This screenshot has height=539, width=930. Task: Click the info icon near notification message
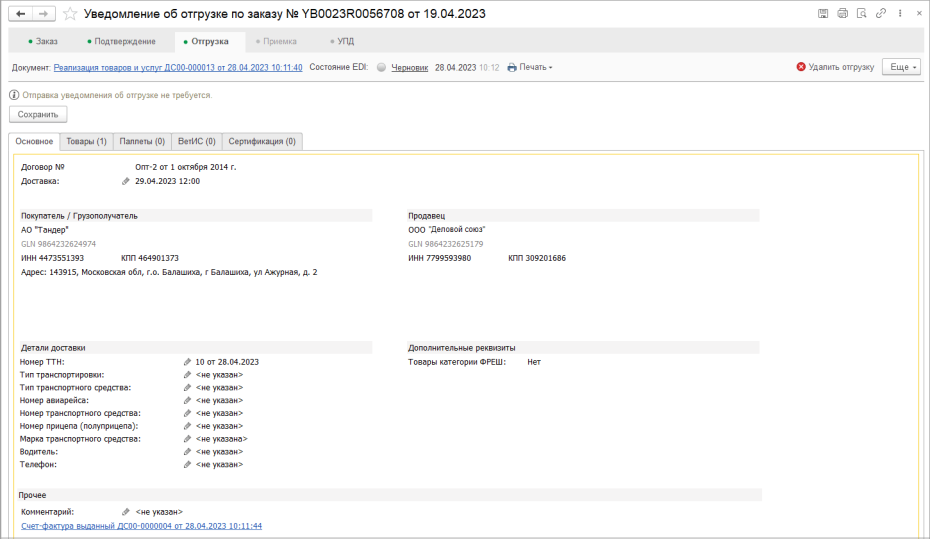(14, 95)
